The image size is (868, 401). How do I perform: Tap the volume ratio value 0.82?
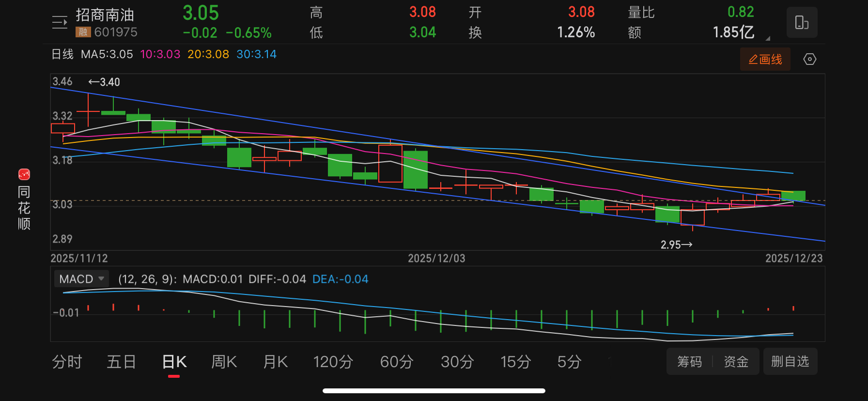[x=741, y=12]
